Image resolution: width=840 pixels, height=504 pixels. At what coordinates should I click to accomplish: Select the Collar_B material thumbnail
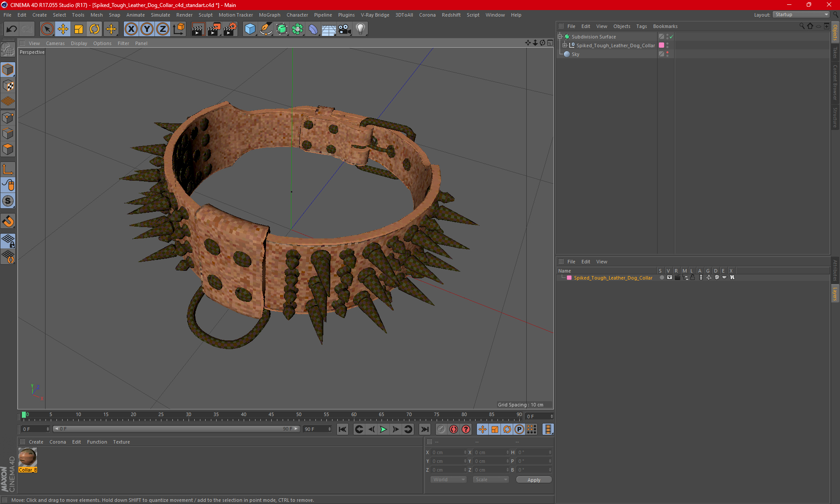[28, 458]
